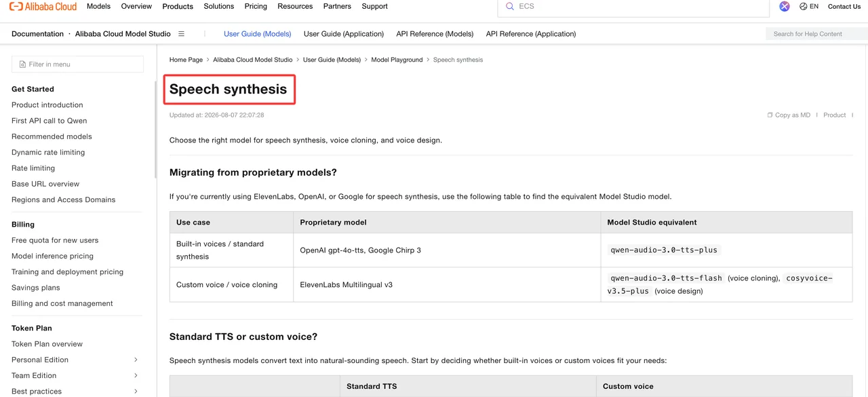Expand the Team Edition section
Viewport: 868px width, 397px height.
point(136,376)
